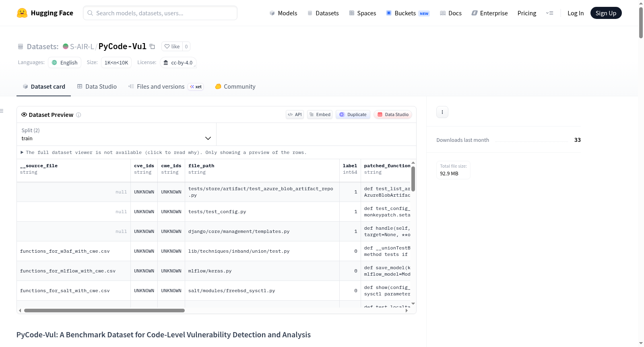The width and height of the screenshot is (644, 347).
Task: Click the 92.9 MB total file size
Action: 449,174
